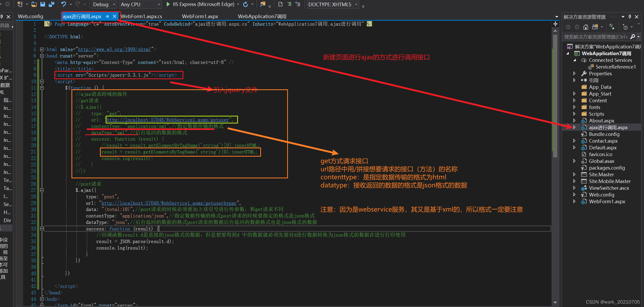Click the Save All icon
The width and height of the screenshot is (644, 307).
pyautogui.click(x=52, y=4)
